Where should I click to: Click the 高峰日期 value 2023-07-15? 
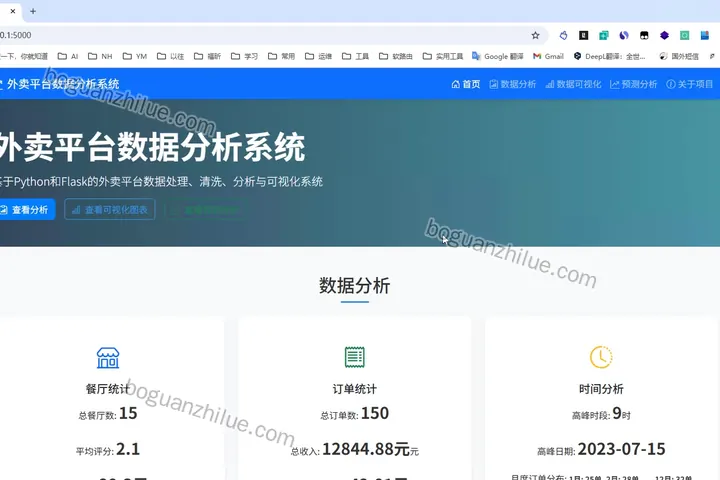(x=621, y=449)
